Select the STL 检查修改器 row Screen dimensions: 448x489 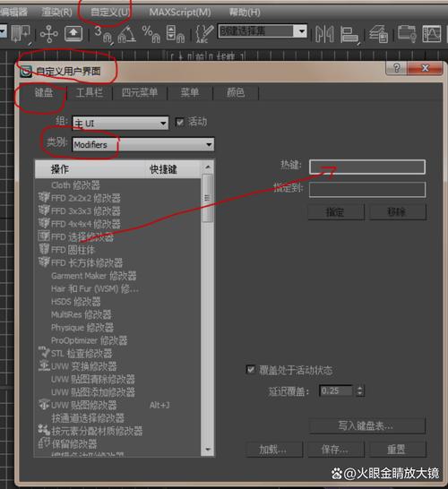click(x=118, y=354)
